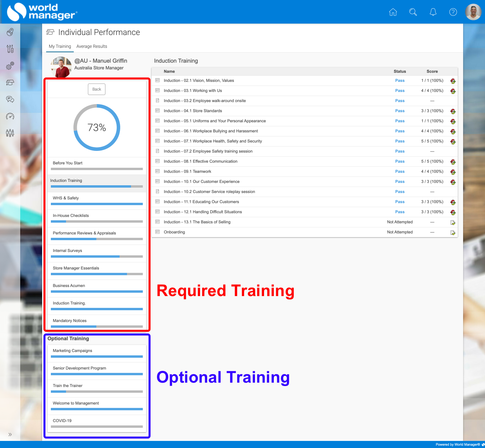Select the Before You Start category
Screen dimensions: 485x448
coord(97,166)
